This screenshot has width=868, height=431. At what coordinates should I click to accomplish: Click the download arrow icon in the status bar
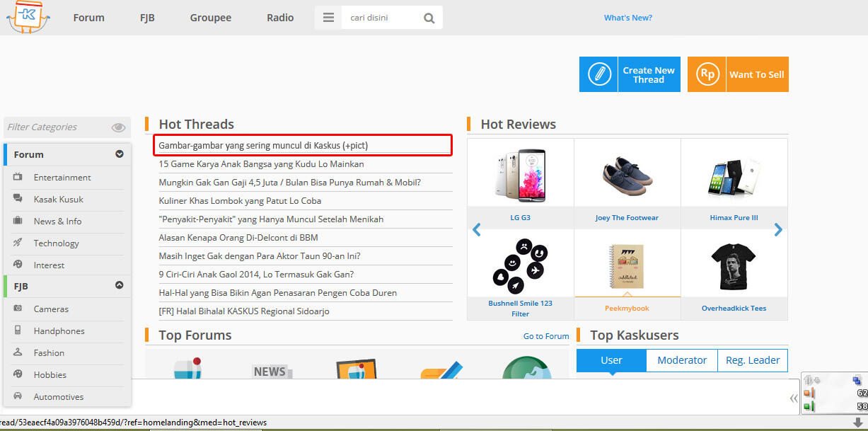point(857,423)
